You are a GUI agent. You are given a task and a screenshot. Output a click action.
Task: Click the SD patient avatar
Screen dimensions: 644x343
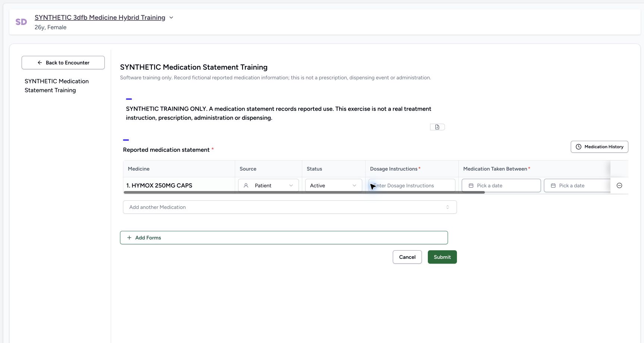point(21,22)
